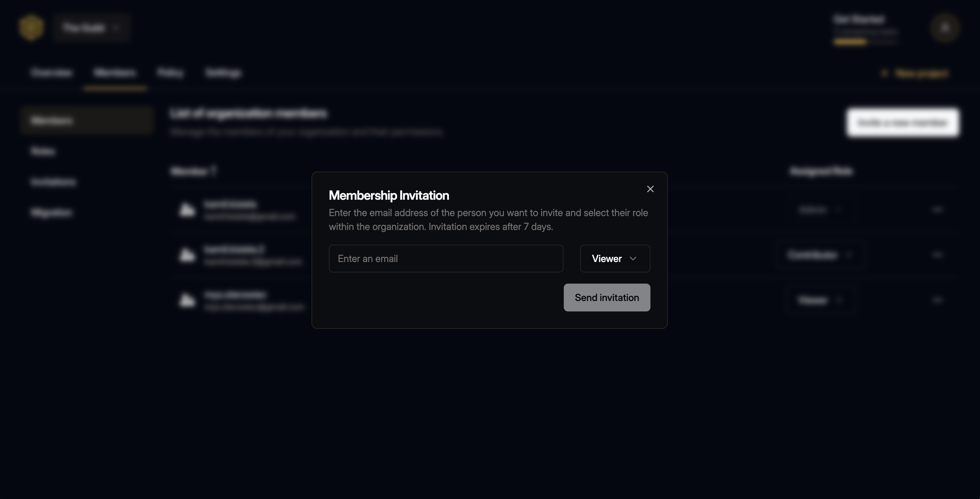Close the Membership Invitation dialog
980x499 pixels.
650,189
